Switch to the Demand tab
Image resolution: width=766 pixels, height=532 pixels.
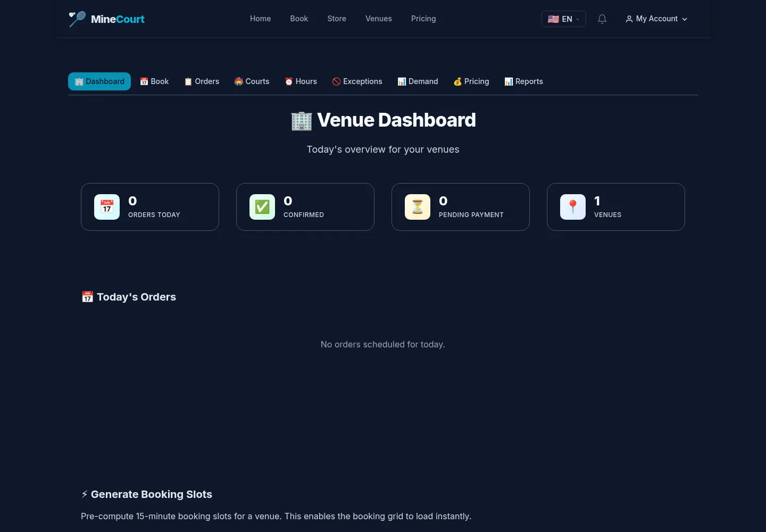click(x=418, y=81)
